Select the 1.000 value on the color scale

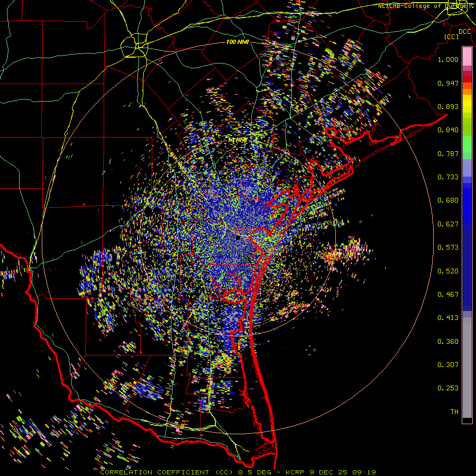coord(448,59)
